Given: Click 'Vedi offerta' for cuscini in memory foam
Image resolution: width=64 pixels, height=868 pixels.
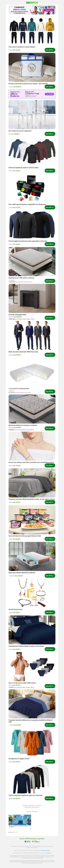Looking at the screenshot, I should [50, 392].
